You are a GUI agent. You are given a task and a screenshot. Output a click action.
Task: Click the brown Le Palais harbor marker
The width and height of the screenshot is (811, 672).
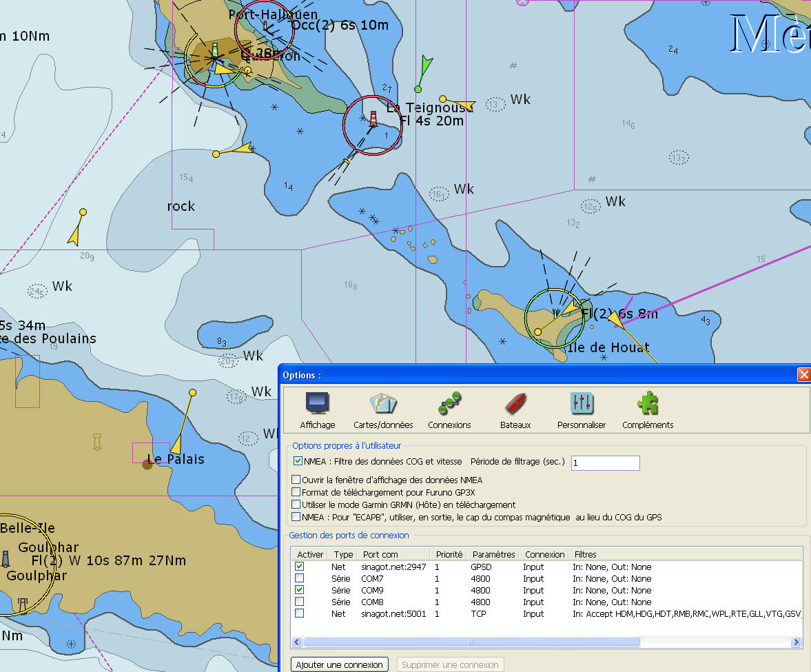click(x=147, y=464)
